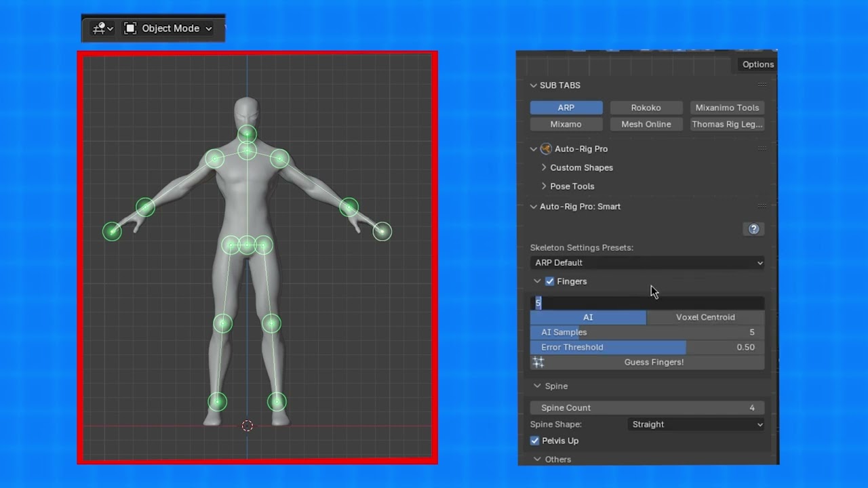
Task: Click the Spine Count field
Action: 647,408
